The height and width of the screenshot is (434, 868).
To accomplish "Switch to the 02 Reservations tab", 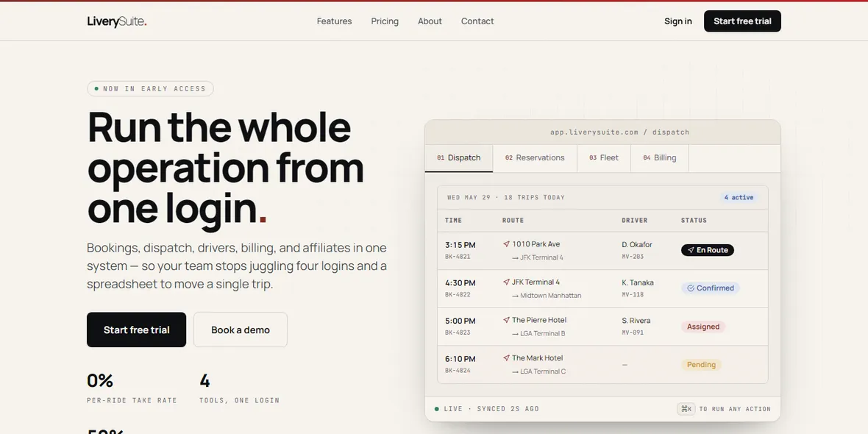I will click(x=535, y=157).
